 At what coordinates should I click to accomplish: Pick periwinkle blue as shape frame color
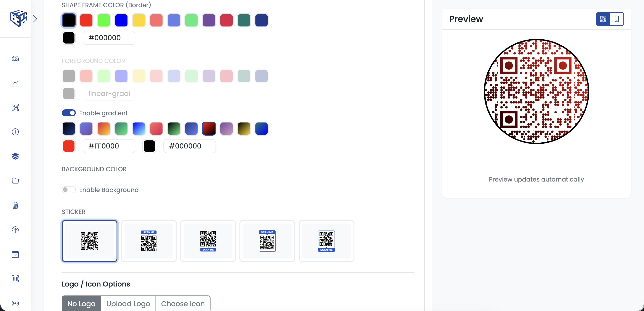coord(174,20)
